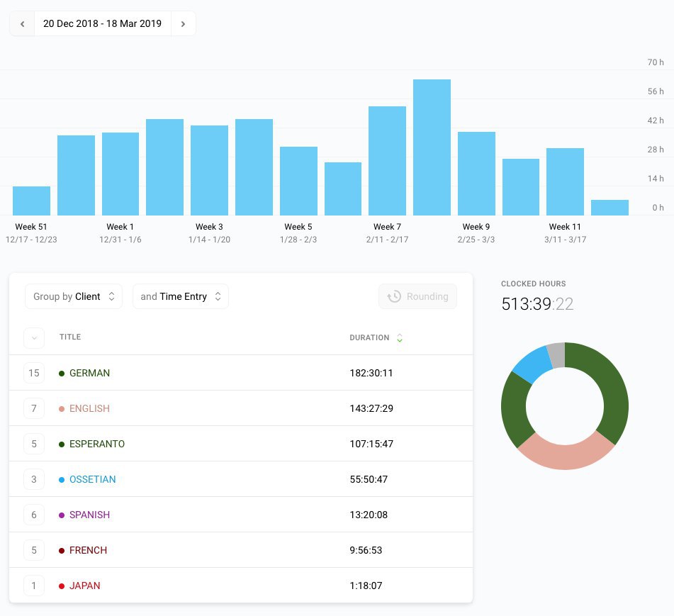Click the pink dot beside ENGLISH
Image resolution: width=674 pixels, height=616 pixels.
click(x=62, y=409)
